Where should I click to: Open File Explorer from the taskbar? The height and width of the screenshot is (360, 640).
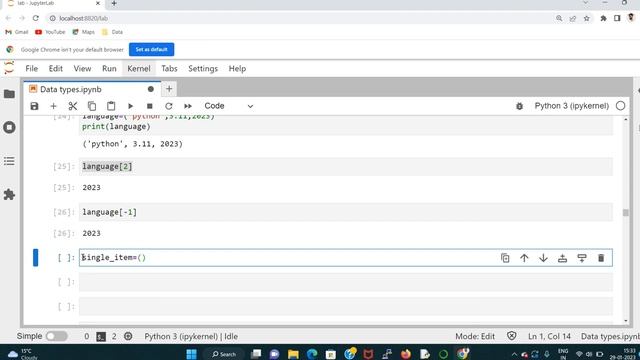(293, 354)
